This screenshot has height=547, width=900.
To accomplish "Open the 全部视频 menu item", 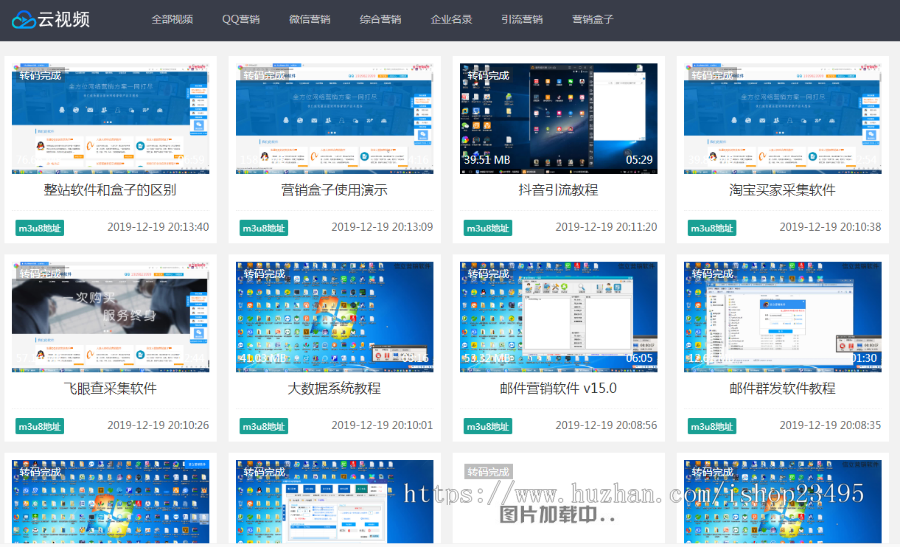I will click(172, 20).
